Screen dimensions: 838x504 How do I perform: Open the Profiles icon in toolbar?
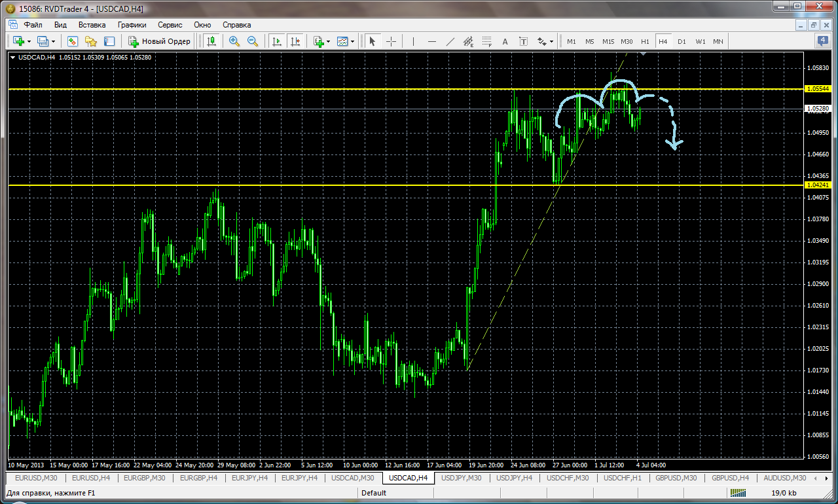(43, 41)
